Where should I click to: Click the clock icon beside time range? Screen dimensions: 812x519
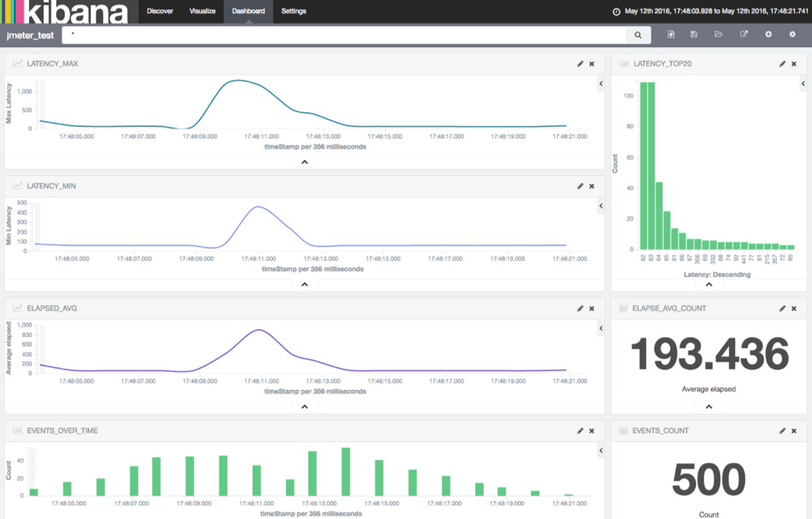coord(616,11)
